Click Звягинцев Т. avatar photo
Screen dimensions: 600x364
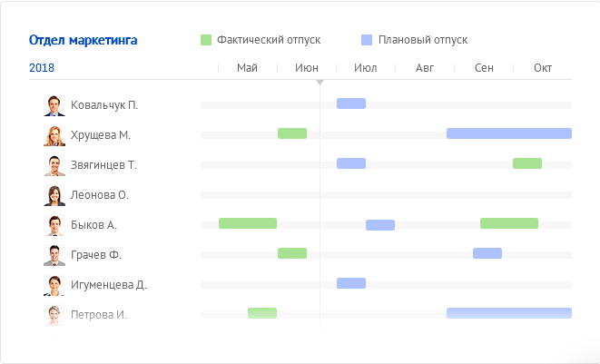54,165
